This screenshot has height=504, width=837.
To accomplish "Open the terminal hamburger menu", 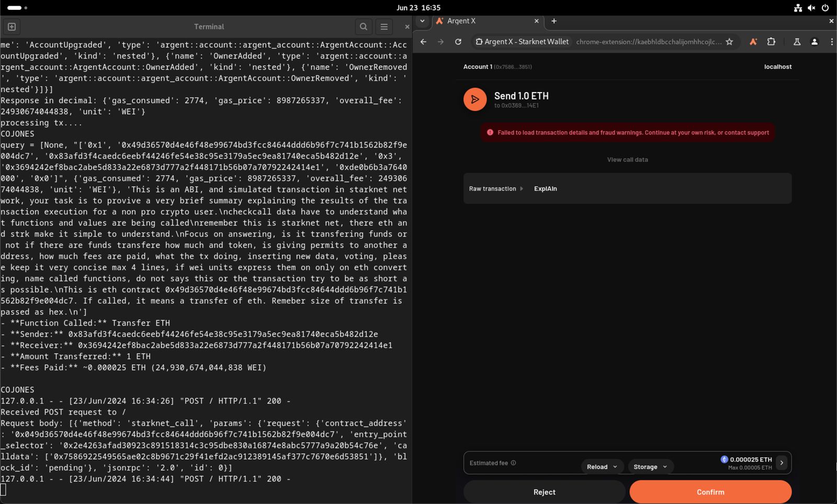I will (x=384, y=27).
